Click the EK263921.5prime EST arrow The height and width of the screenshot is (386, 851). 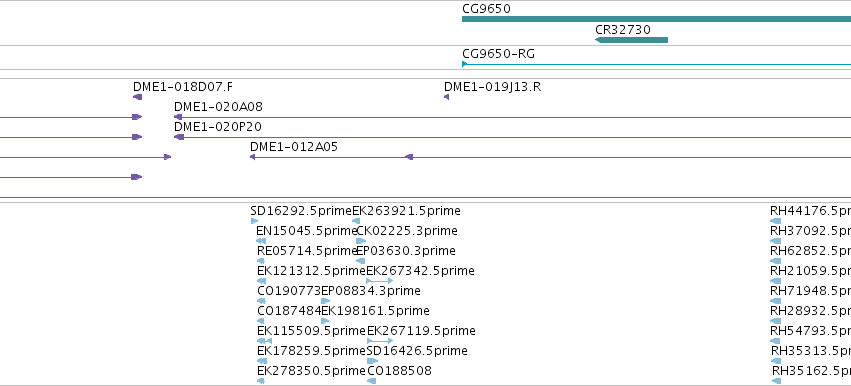(x=356, y=221)
